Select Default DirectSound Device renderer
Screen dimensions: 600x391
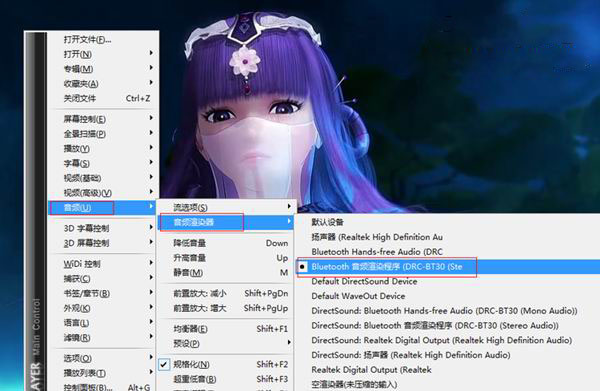(x=448, y=281)
